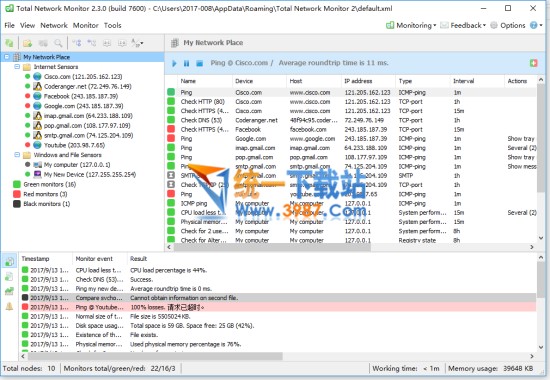Screen dimensions: 550x380
Task: Select Google.com in the device tree
Action: coord(83,106)
